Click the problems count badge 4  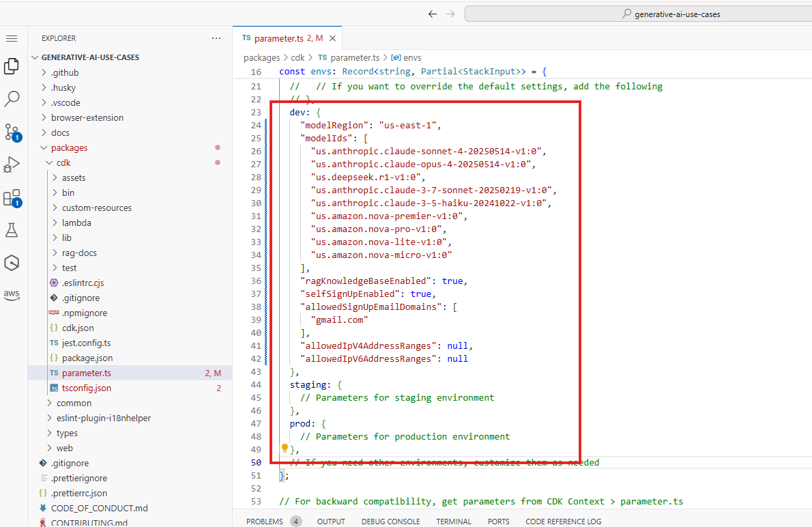click(295, 522)
